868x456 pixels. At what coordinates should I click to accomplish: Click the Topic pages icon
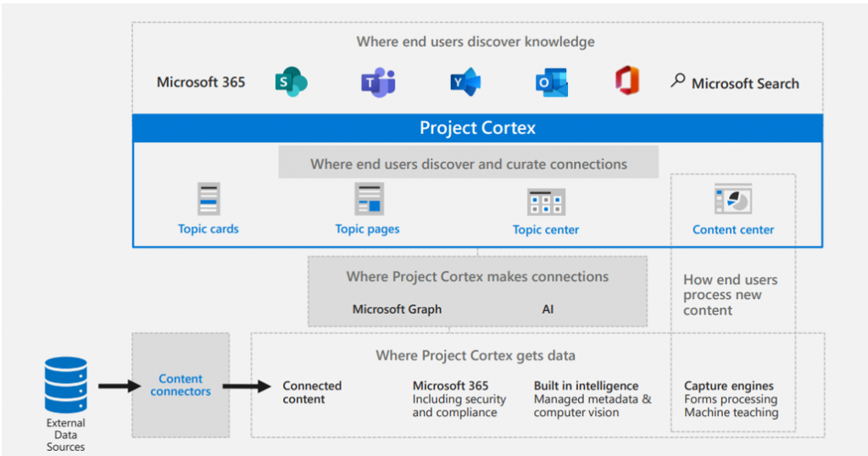tap(369, 198)
